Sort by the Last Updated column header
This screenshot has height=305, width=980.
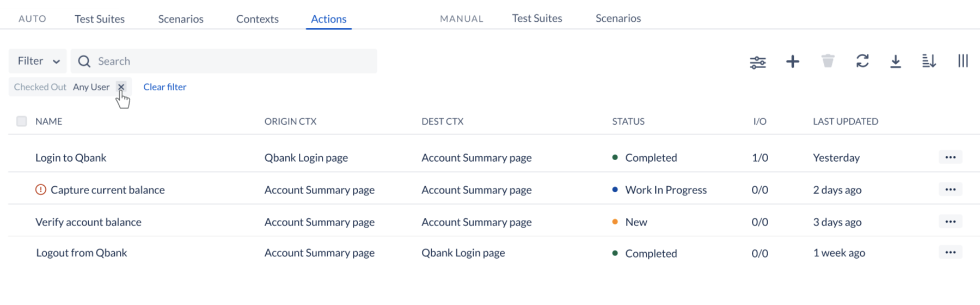point(845,121)
